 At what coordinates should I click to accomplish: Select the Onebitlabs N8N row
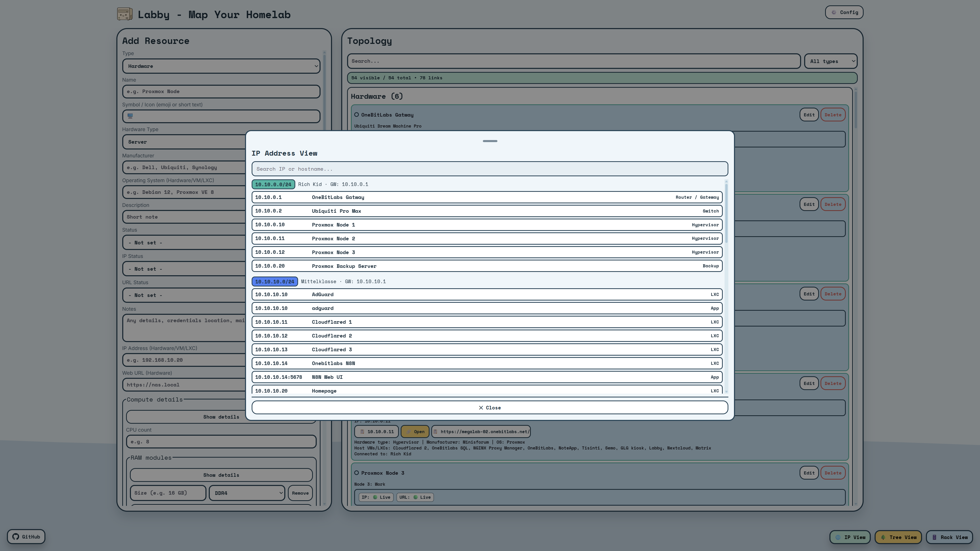point(487,363)
